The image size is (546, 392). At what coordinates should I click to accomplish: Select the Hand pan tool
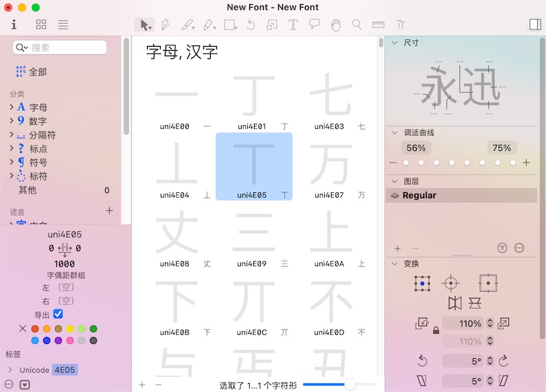pos(336,25)
